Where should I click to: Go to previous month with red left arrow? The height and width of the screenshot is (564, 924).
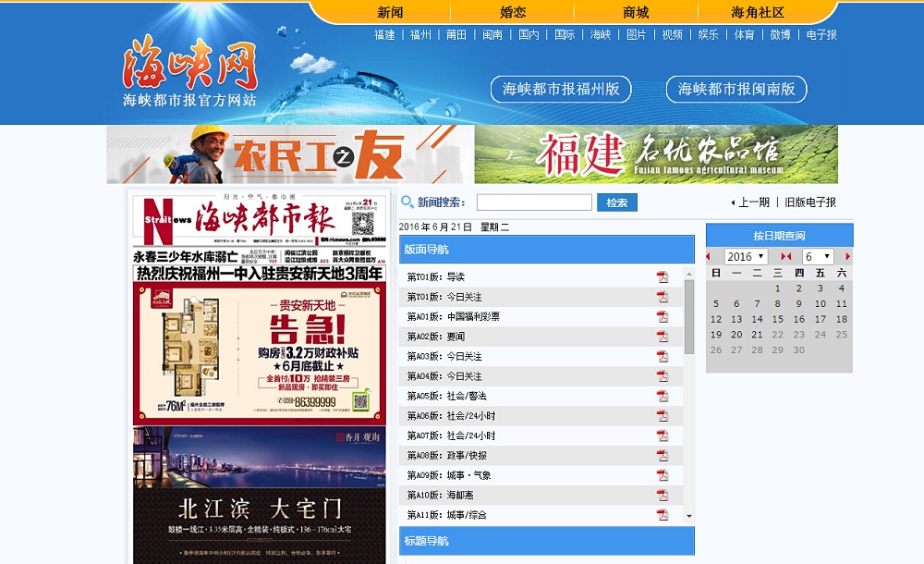tap(709, 257)
